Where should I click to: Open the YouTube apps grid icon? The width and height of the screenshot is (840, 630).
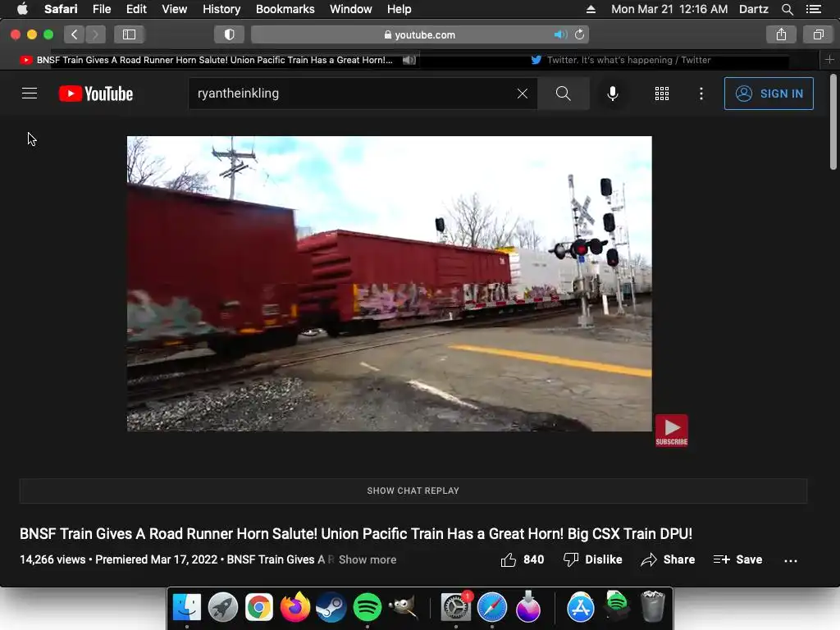pyautogui.click(x=662, y=94)
